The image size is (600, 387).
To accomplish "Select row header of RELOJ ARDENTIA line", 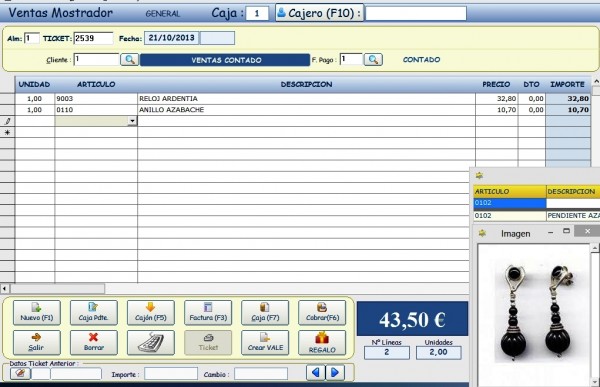I will (x=7, y=99).
